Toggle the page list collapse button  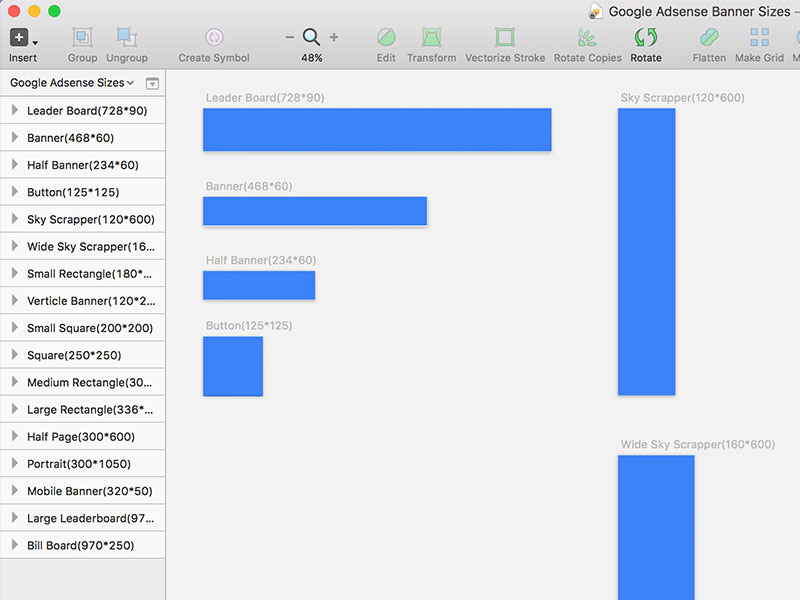tap(152, 83)
